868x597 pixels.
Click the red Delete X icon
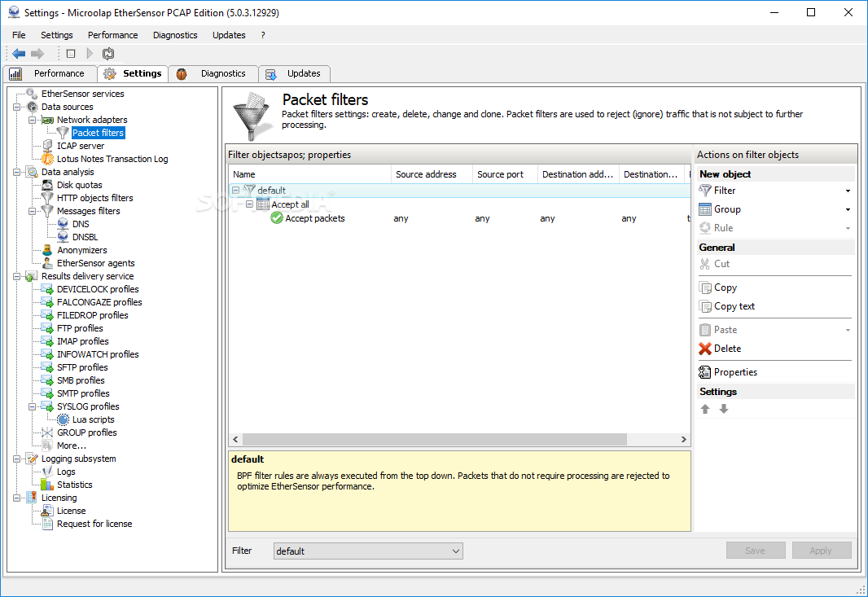(x=704, y=349)
